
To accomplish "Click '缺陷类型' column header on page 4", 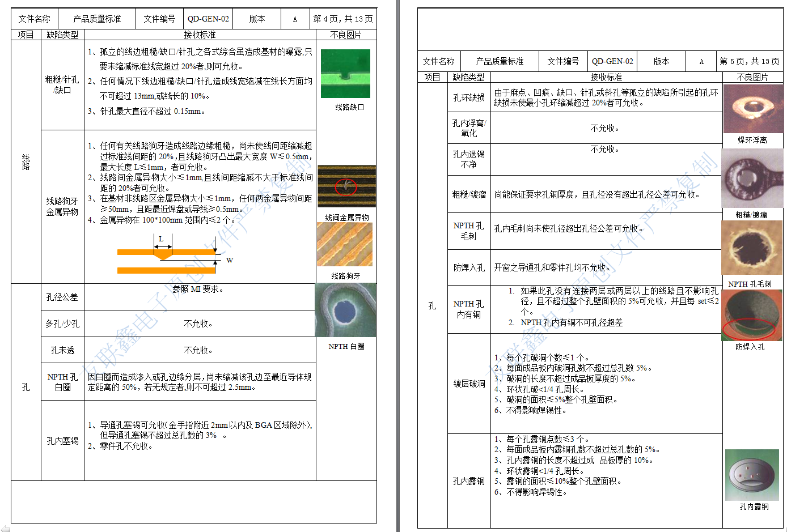I will pos(62,35).
